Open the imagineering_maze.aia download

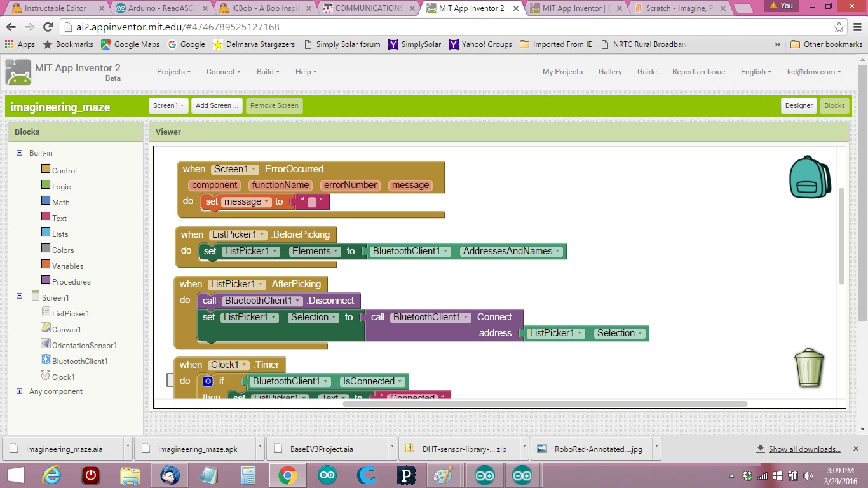pyautogui.click(x=64, y=449)
